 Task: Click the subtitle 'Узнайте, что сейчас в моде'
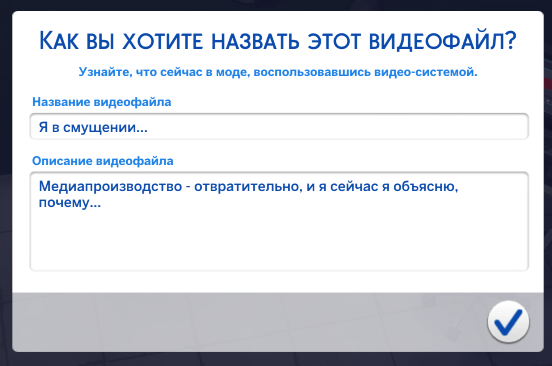[164, 72]
